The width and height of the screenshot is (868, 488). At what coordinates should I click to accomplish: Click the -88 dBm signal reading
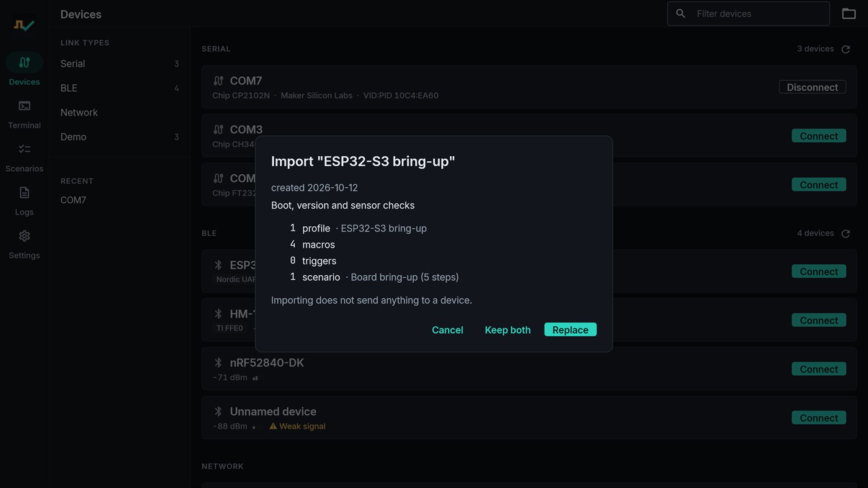click(x=230, y=426)
